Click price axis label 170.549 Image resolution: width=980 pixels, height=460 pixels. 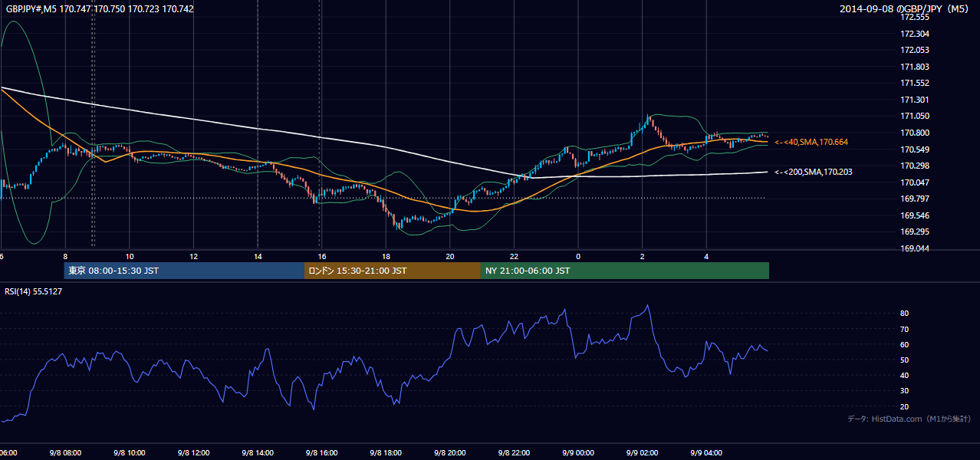915,149
